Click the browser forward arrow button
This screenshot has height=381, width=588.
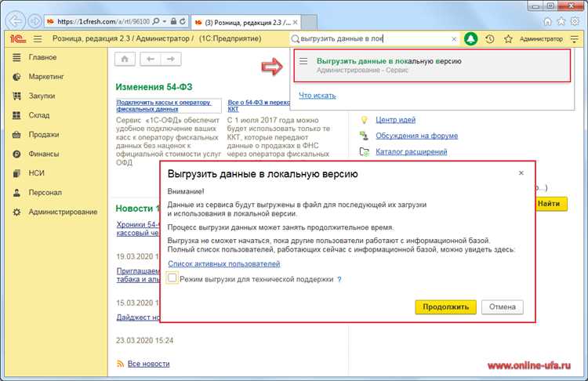[x=34, y=21]
